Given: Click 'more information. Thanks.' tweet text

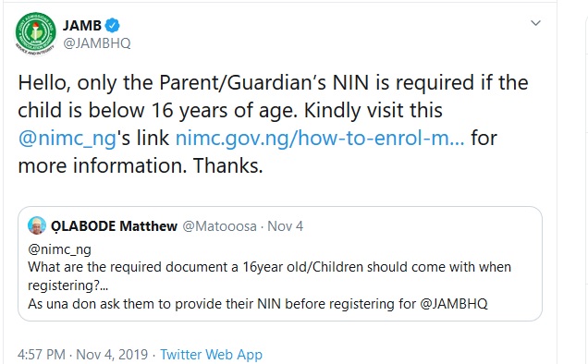Looking at the screenshot, I should click(x=141, y=166).
